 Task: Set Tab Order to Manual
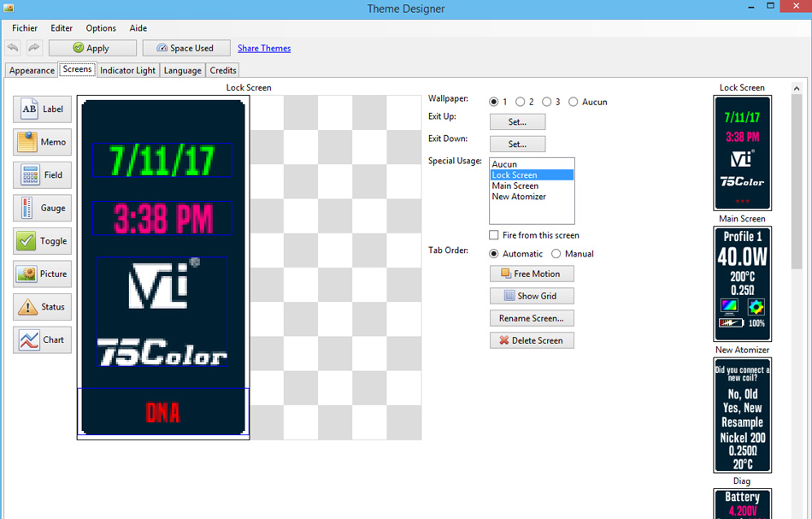556,254
